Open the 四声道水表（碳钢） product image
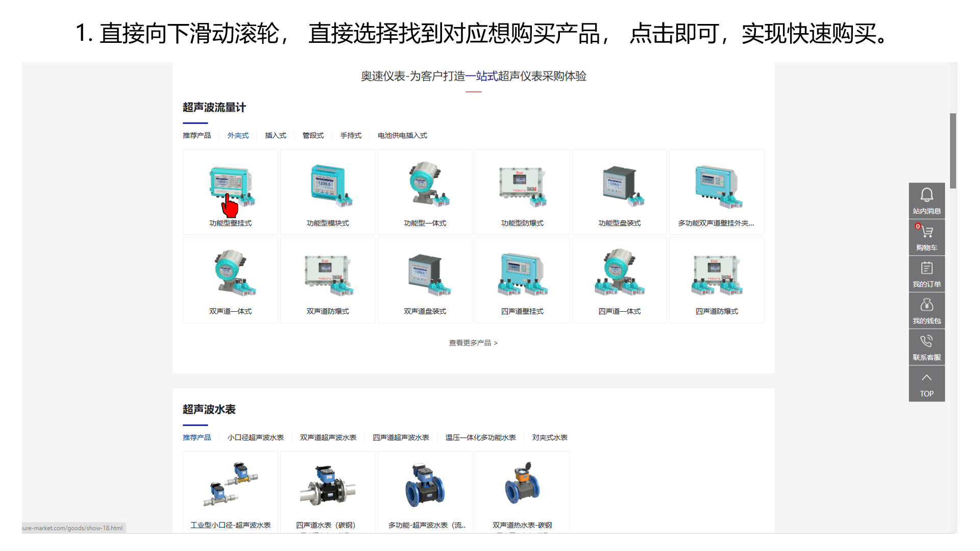The width and height of the screenshot is (980, 551). click(x=328, y=485)
